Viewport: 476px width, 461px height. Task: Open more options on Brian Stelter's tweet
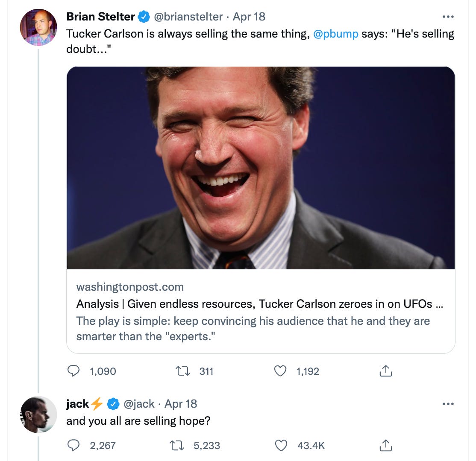click(x=448, y=17)
